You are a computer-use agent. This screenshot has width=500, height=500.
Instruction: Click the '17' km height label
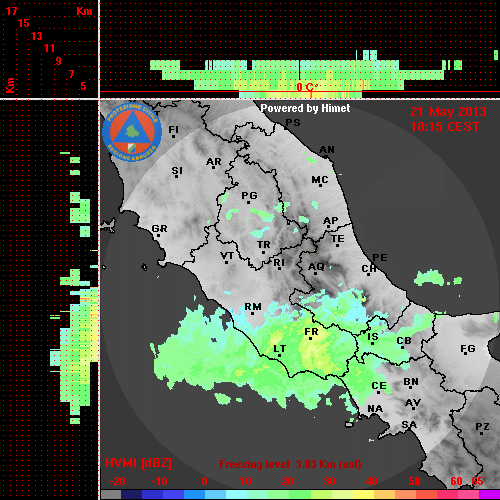coord(11,11)
